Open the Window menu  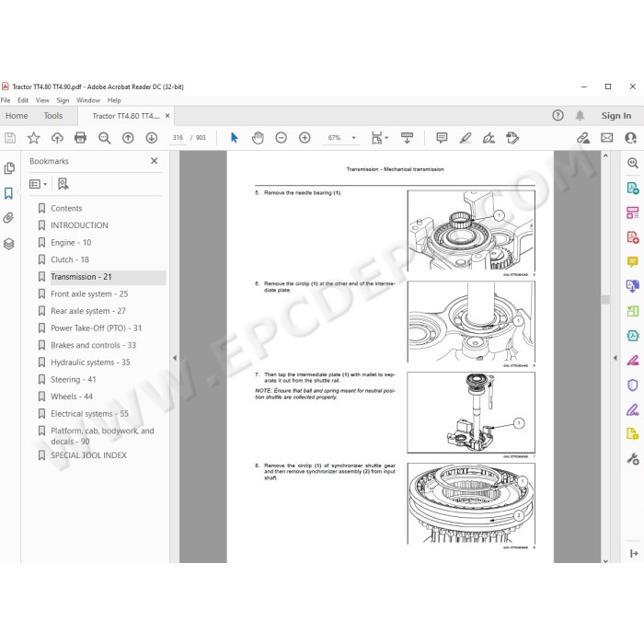click(88, 100)
